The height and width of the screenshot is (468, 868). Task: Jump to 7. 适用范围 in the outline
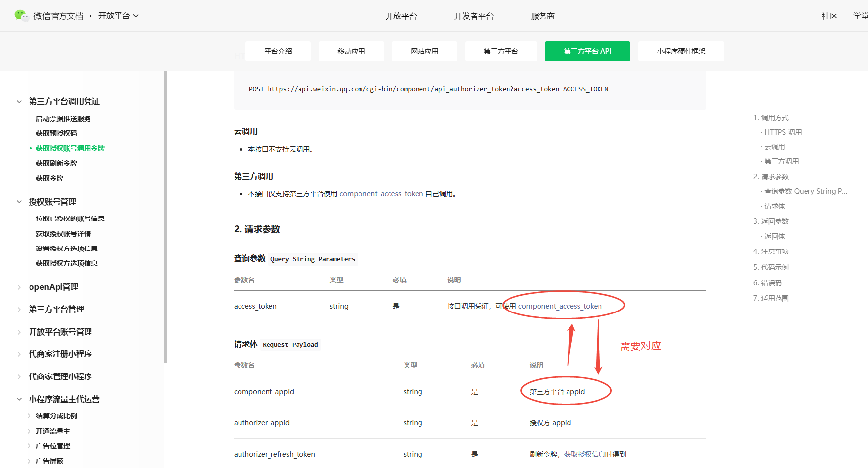pyautogui.click(x=771, y=298)
